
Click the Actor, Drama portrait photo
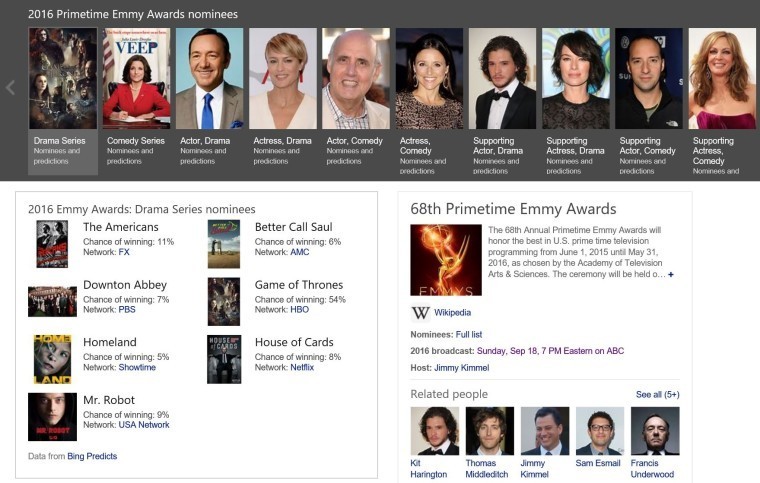click(x=209, y=78)
